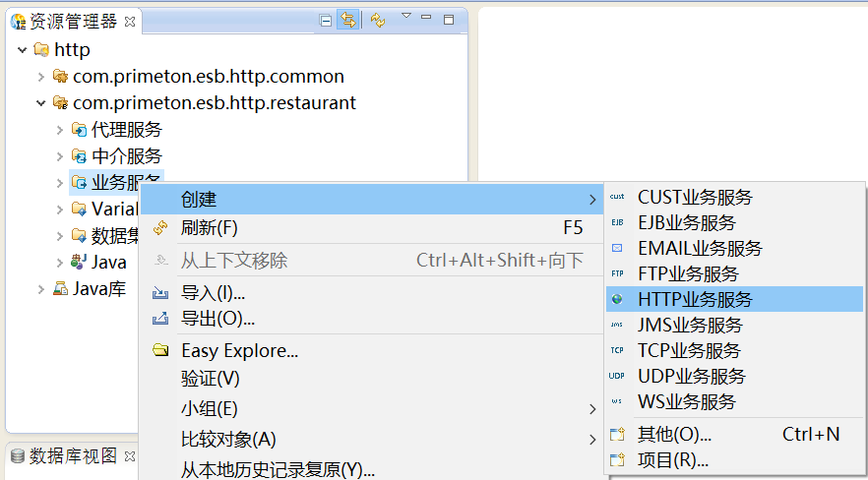Click the sync refresh toolbar icon

[378, 21]
